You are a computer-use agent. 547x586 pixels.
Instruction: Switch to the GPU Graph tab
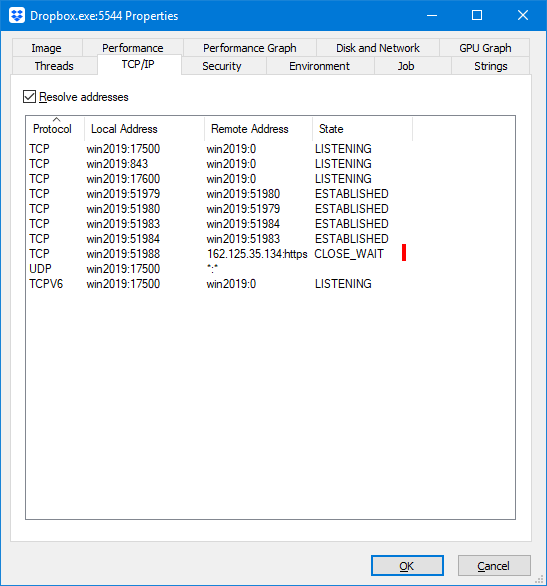point(485,48)
